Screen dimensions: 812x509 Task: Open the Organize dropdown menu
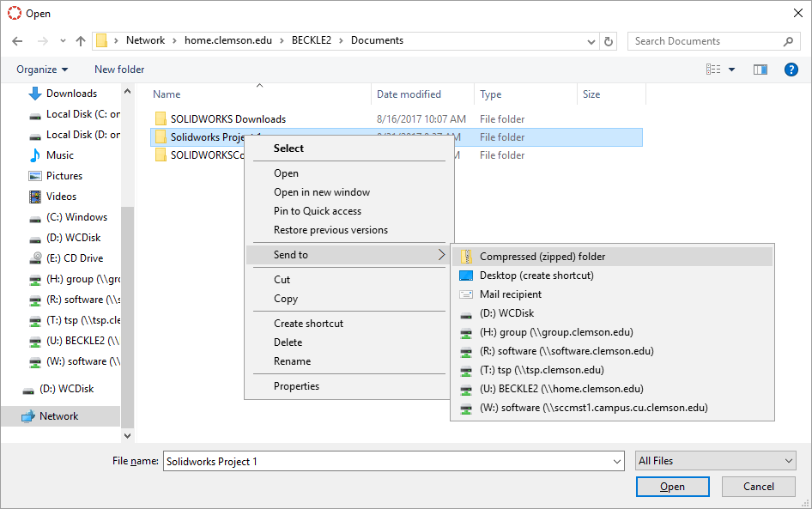42,70
